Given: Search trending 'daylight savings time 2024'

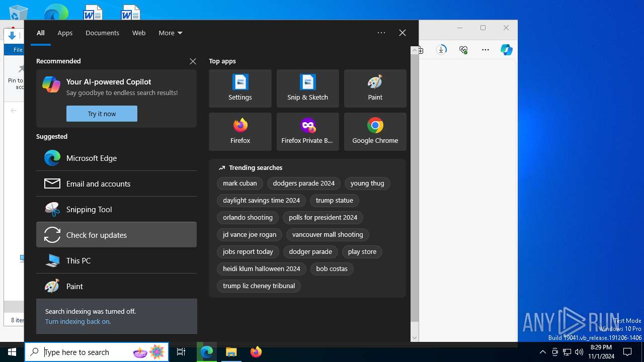Looking at the screenshot, I should pos(262,201).
